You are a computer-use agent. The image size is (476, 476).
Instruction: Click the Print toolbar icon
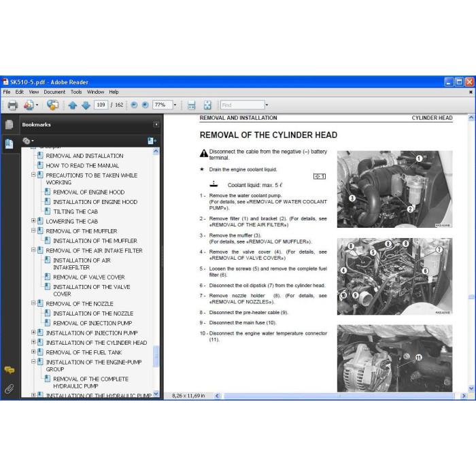[12, 105]
